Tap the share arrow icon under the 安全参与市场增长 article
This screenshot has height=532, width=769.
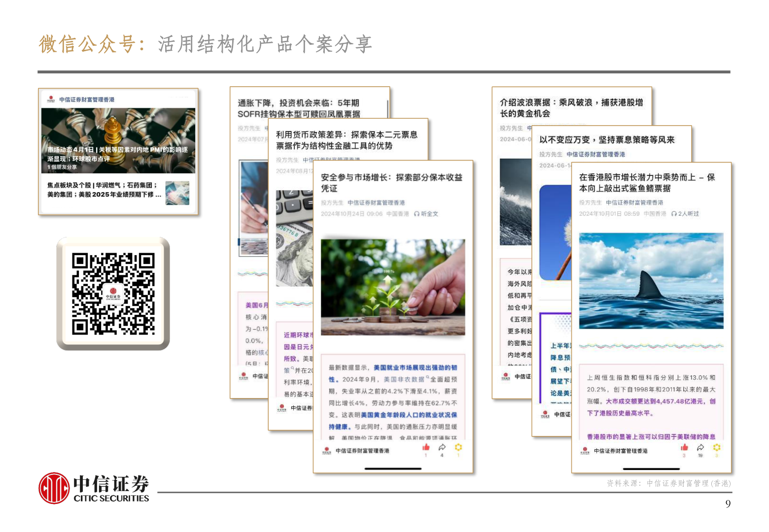pyautogui.click(x=443, y=447)
